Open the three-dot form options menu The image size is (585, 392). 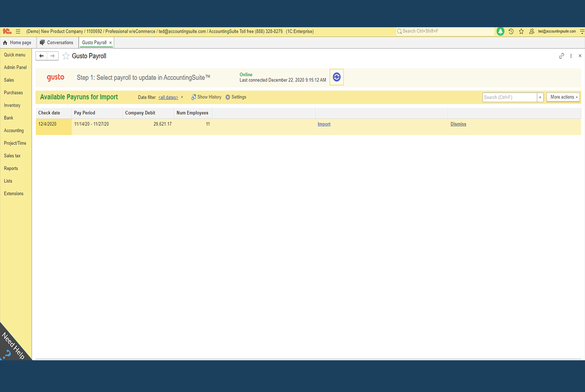pos(571,56)
